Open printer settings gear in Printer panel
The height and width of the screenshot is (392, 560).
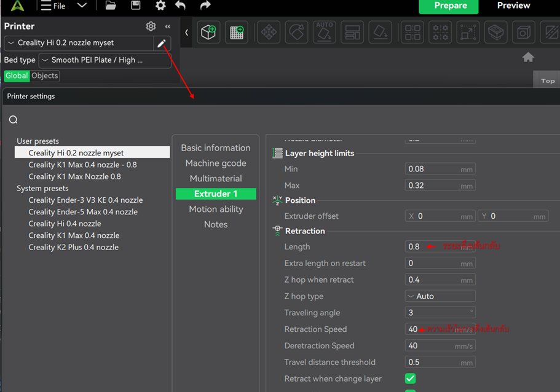151,26
